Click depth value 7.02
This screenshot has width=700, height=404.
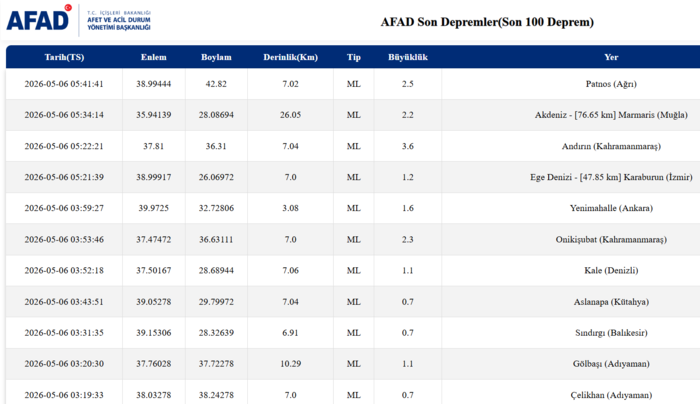[290, 84]
